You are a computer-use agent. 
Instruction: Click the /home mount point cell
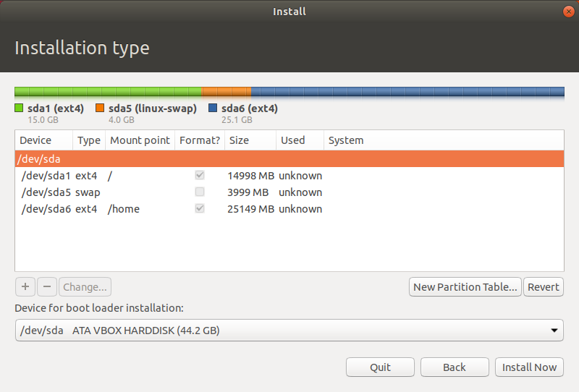[x=124, y=209]
